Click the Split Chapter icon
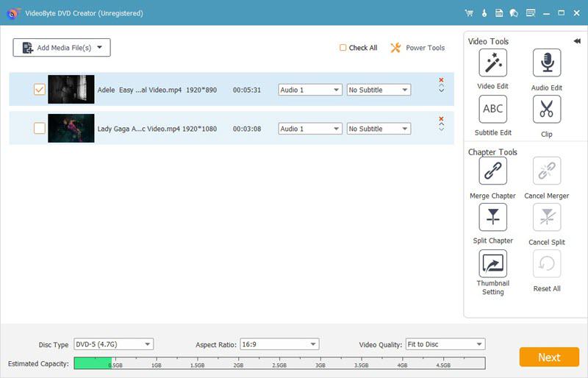Viewport: 588px width, 378px height. click(492, 217)
